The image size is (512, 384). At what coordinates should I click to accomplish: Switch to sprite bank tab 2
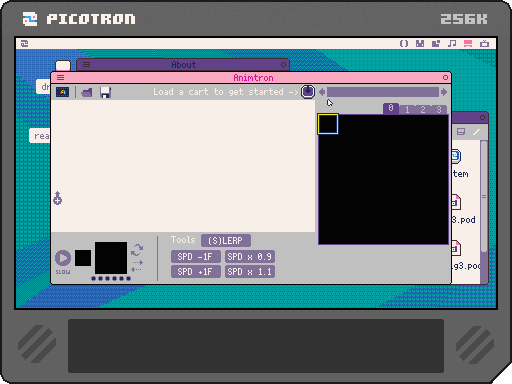[x=423, y=110]
